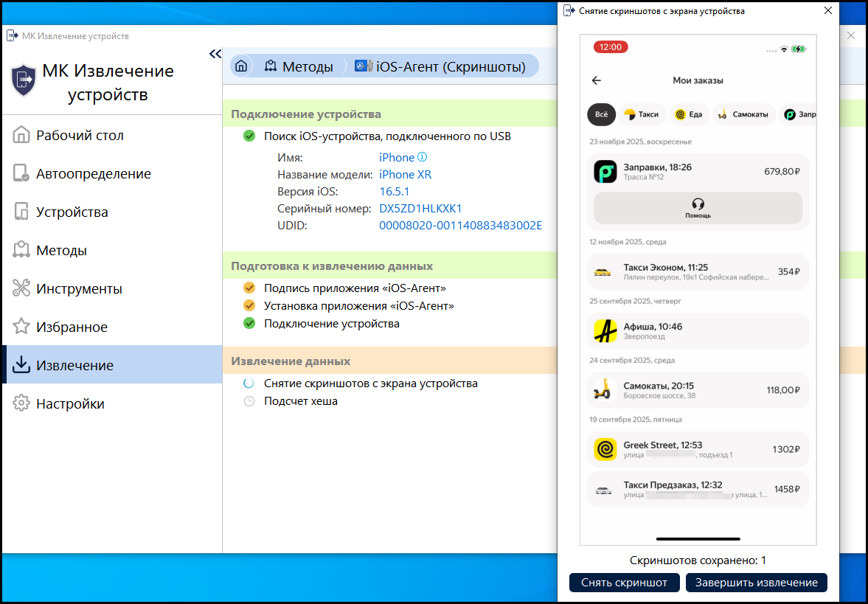This screenshot has height=604, width=868.
Task: Click serial number DX5ZD1HLKXK1
Action: coord(420,209)
